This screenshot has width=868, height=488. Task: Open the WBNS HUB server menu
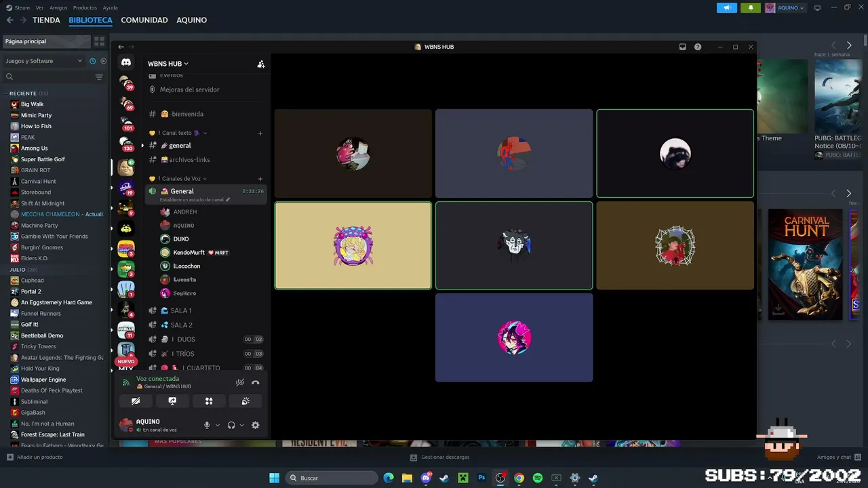168,64
